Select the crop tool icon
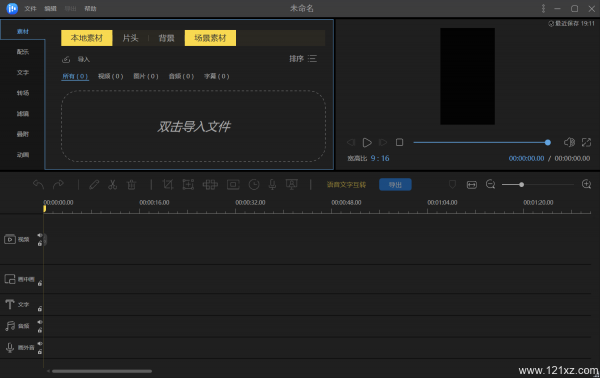Viewport: 600px width, 378px height. point(168,184)
